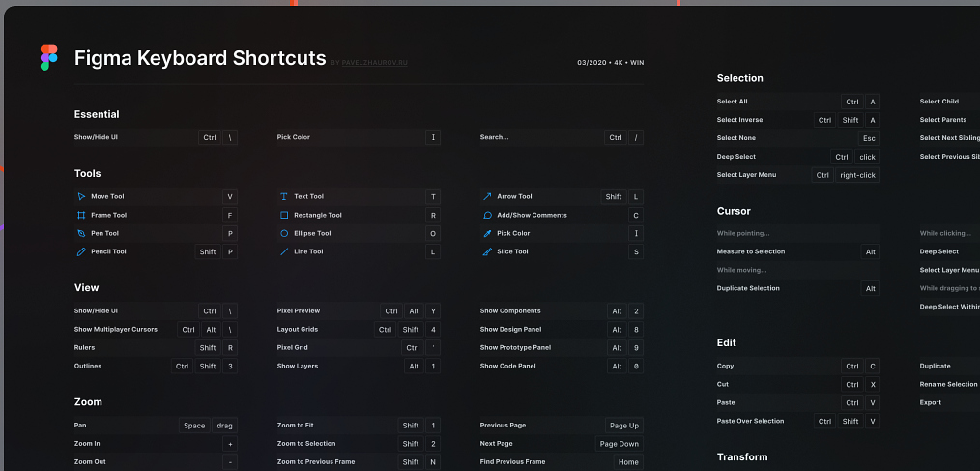Click the slash key beside Search...
This screenshot has width=980, height=471.
click(636, 137)
